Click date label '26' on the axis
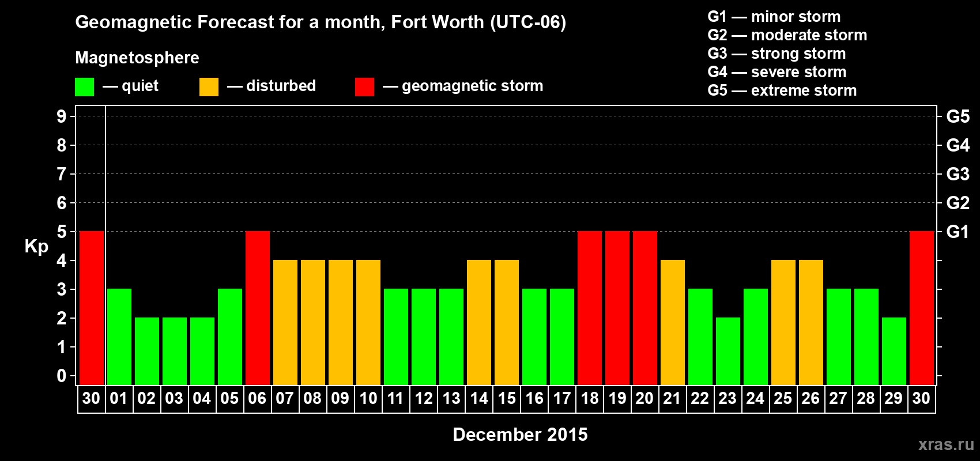Image resolution: width=980 pixels, height=461 pixels. point(811,398)
